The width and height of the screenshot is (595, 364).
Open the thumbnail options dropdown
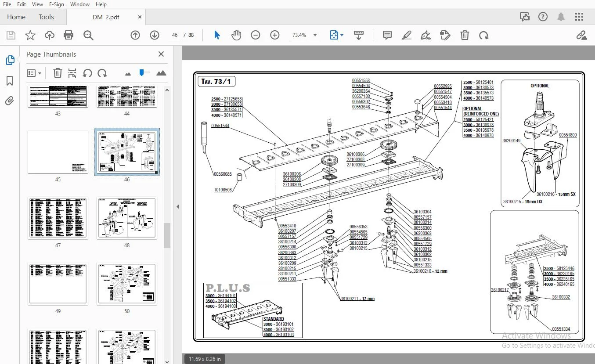pos(34,73)
